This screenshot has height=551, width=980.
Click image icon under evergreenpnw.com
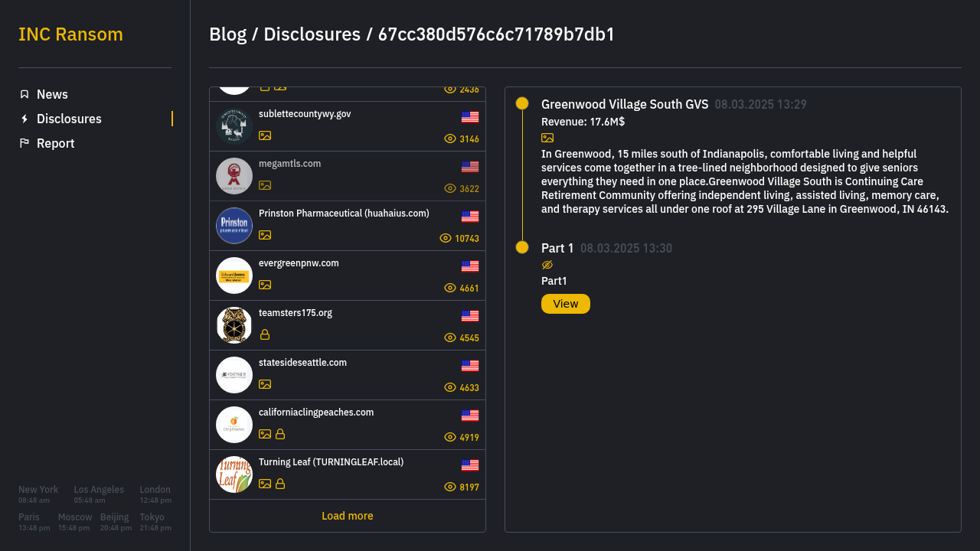pyautogui.click(x=265, y=285)
